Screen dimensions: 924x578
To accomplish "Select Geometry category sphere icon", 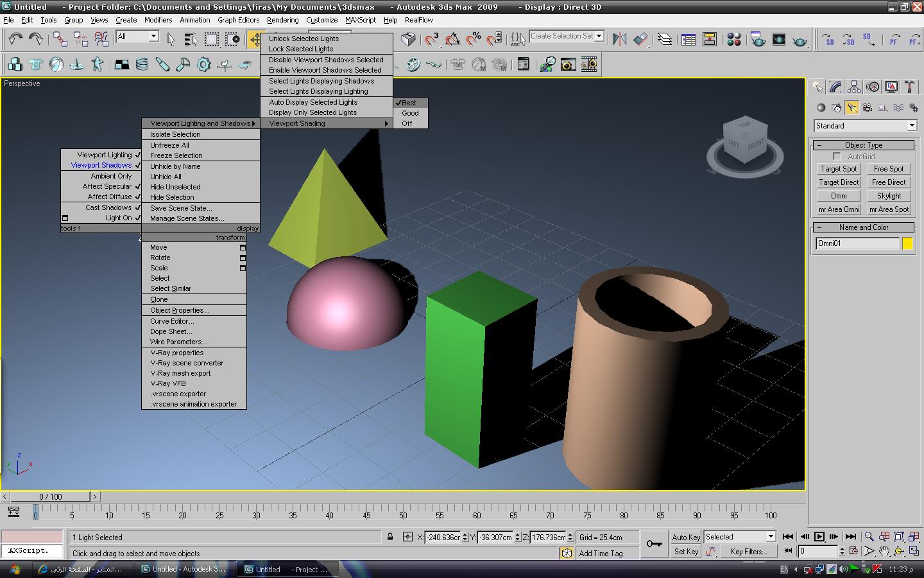I will 821,107.
